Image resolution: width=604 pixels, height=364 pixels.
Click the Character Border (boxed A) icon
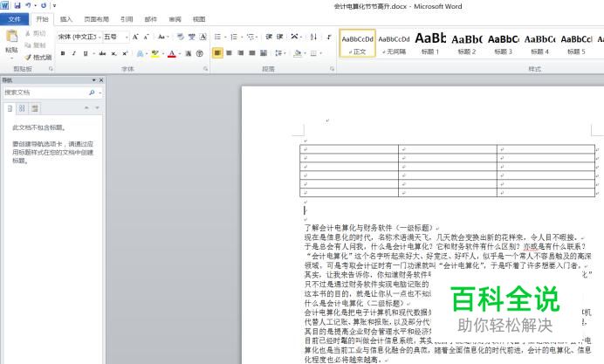click(203, 37)
